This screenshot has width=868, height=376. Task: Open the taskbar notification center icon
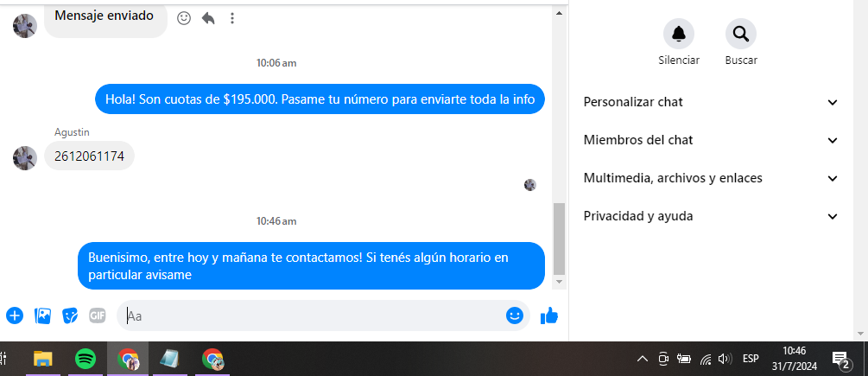(x=840, y=360)
